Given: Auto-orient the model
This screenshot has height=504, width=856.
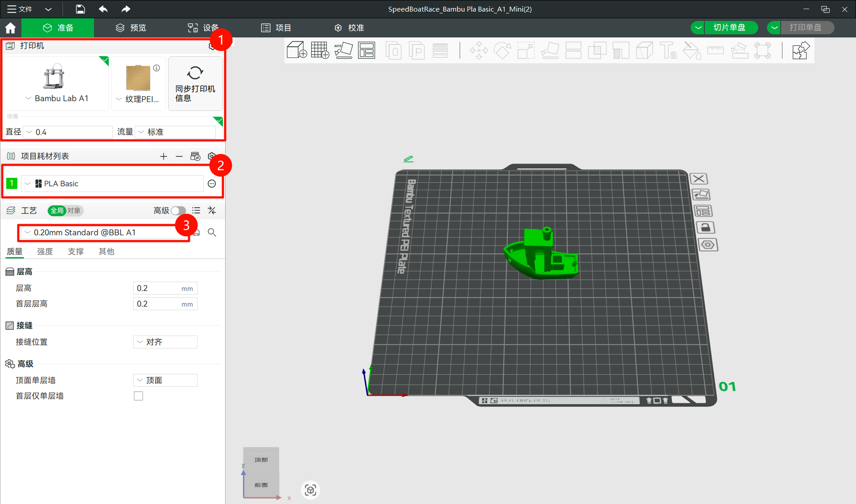Looking at the screenshot, I should click(x=343, y=50).
